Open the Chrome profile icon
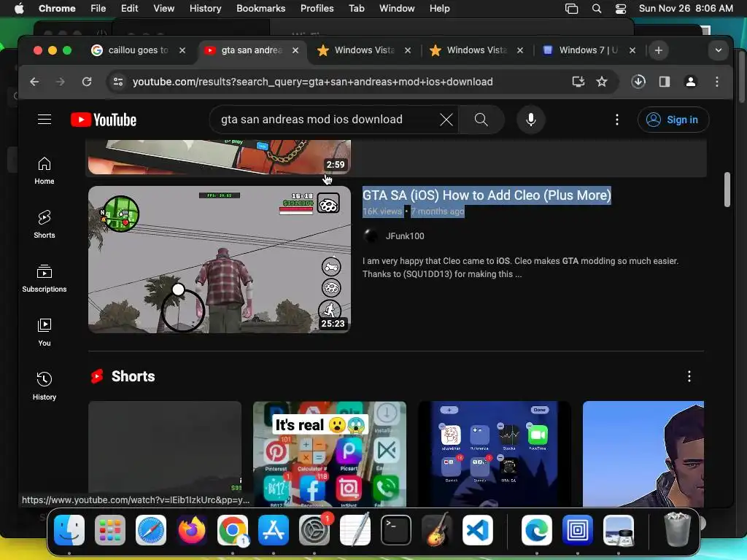This screenshot has width=747, height=560. [691, 82]
